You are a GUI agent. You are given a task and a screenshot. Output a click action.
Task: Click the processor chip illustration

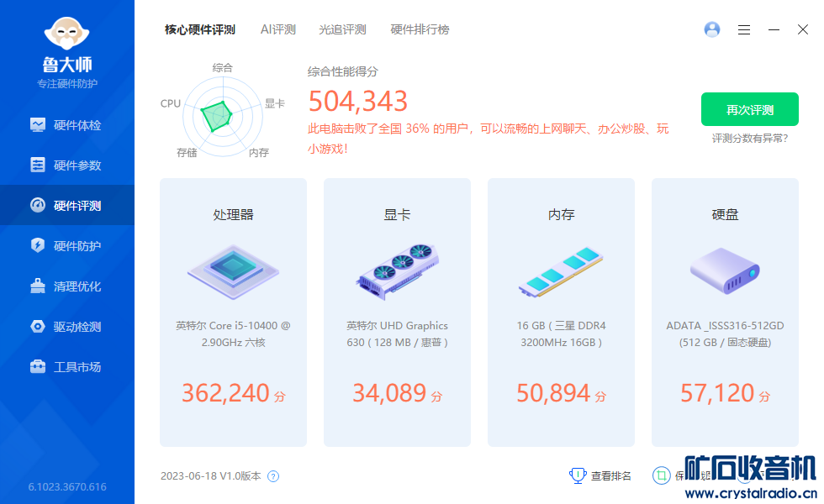pos(234,272)
